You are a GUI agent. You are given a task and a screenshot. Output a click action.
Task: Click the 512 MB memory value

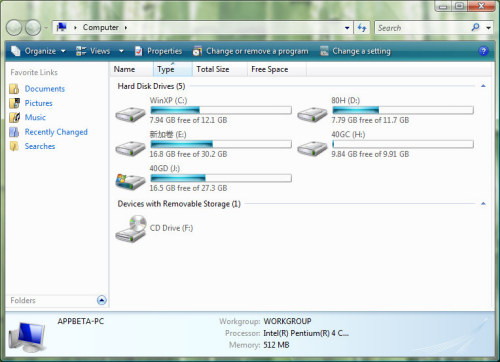pos(276,345)
